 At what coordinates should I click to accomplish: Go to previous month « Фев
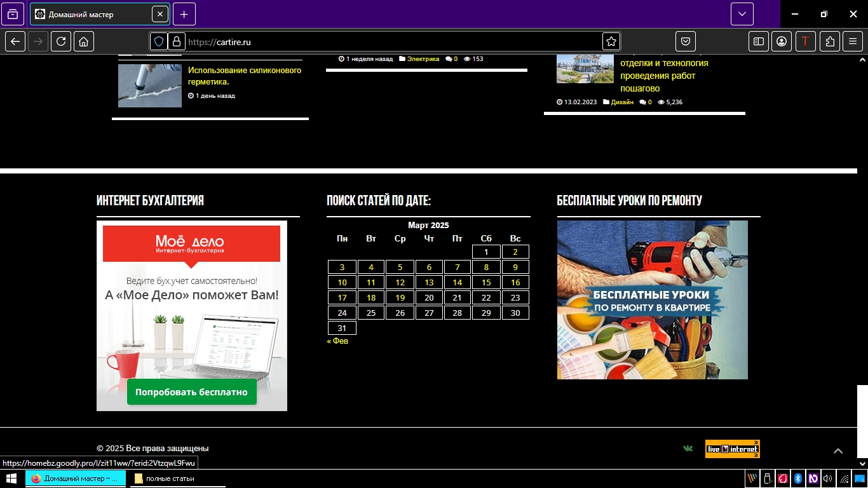337,341
